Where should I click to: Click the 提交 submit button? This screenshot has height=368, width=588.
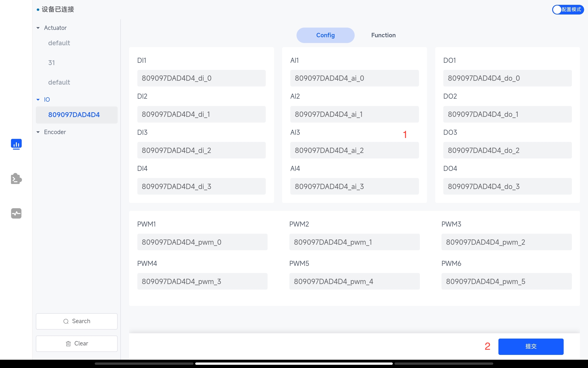(531, 346)
